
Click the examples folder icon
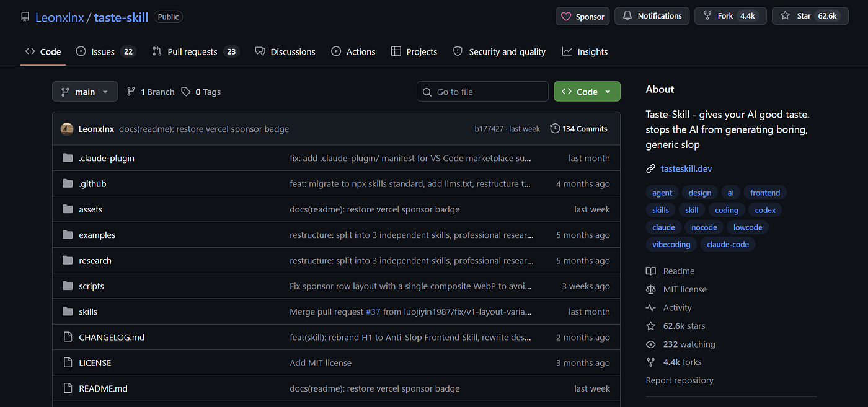68,235
